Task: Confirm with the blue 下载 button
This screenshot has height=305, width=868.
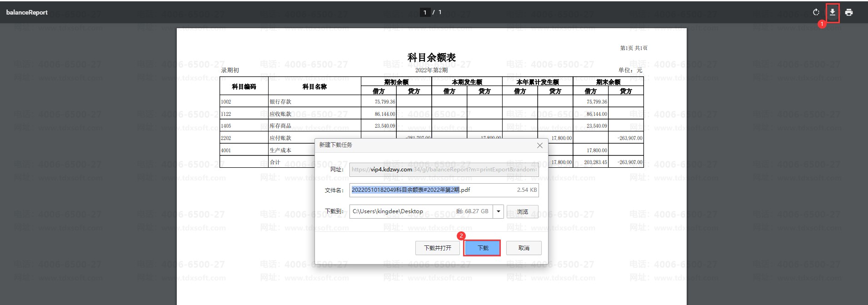Action: (482, 248)
